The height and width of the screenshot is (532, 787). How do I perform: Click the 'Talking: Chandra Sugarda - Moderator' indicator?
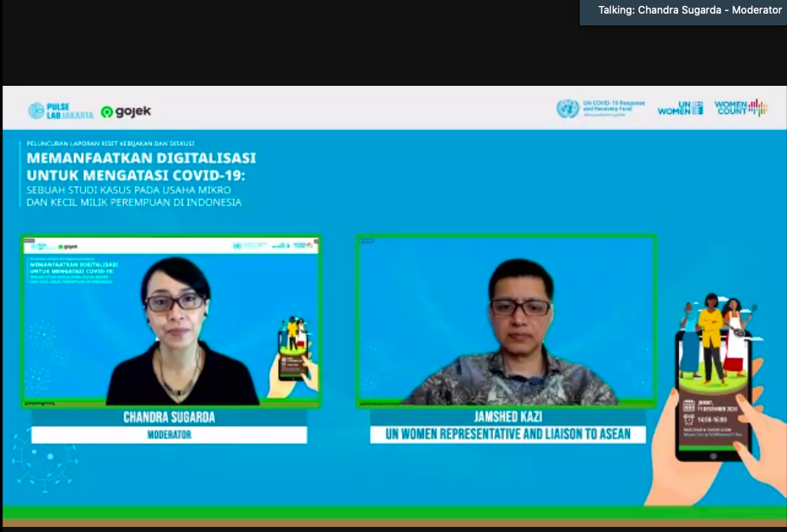(x=683, y=12)
